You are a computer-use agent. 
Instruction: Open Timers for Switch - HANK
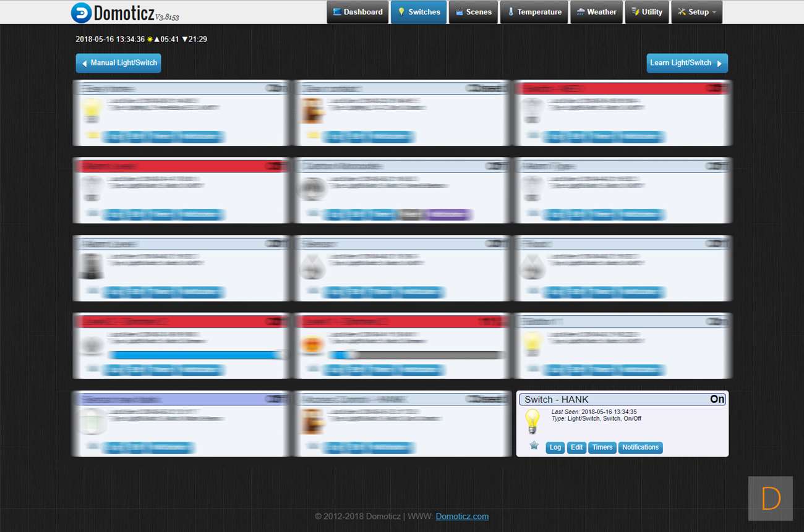602,447
